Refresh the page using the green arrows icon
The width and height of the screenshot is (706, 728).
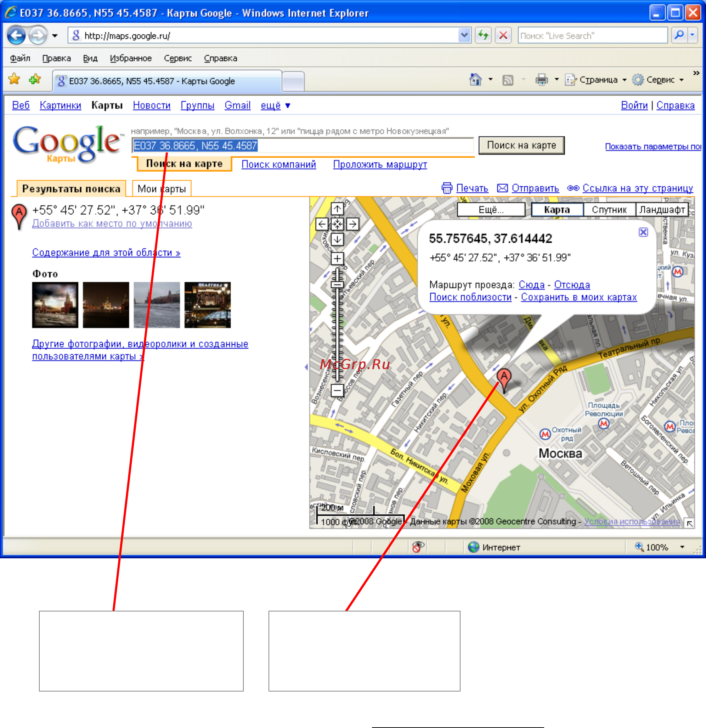coord(483,35)
